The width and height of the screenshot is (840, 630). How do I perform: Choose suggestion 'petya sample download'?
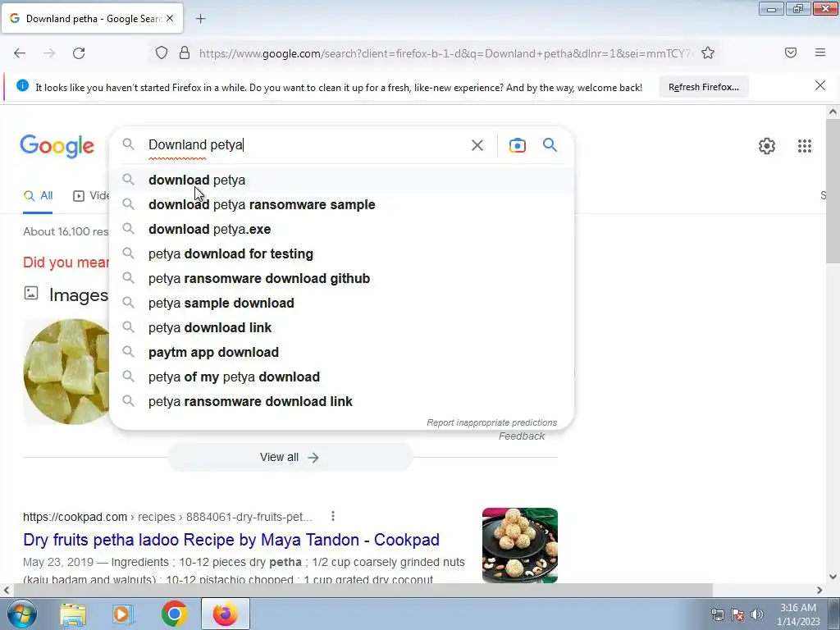[x=341, y=304]
